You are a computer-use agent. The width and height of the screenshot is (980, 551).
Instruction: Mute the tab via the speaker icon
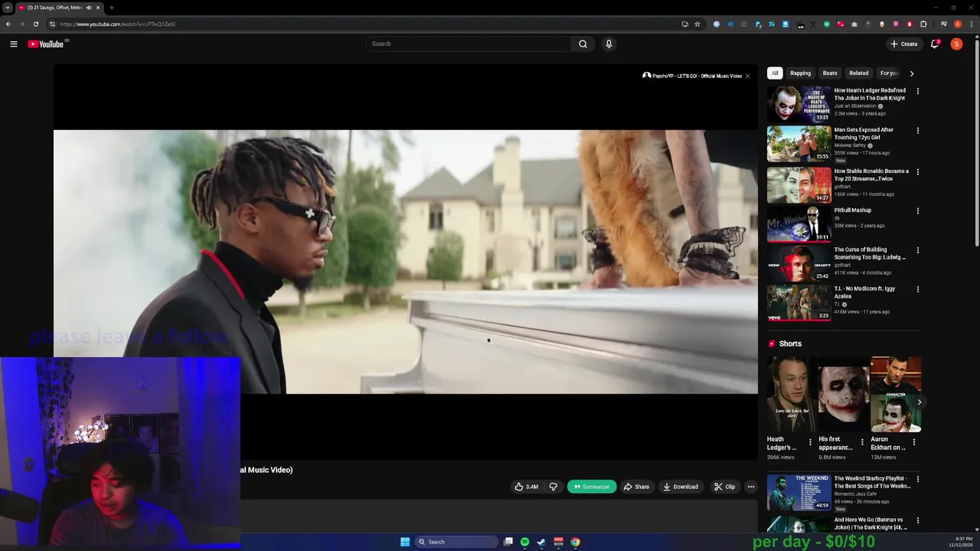(x=89, y=8)
